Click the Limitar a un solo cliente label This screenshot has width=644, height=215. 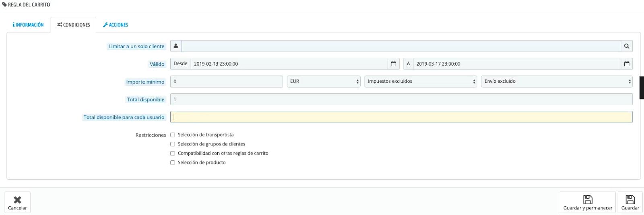coord(136,47)
